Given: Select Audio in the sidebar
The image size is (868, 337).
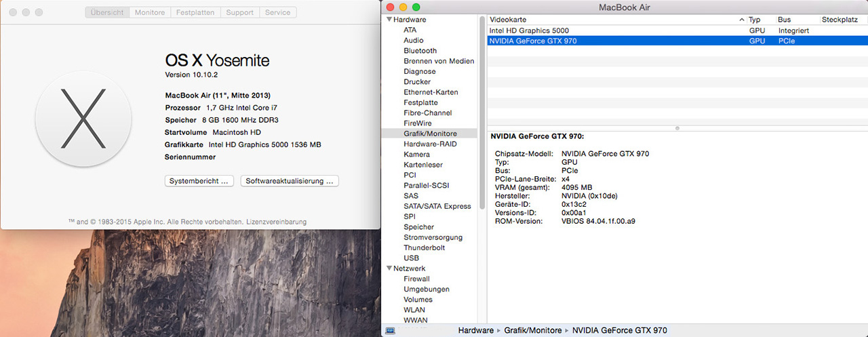Looking at the screenshot, I should coord(414,41).
